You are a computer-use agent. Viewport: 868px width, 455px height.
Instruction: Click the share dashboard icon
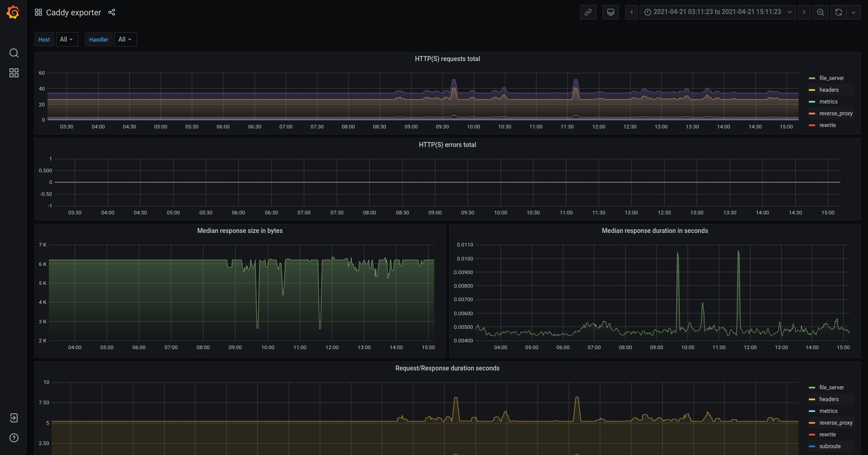pyautogui.click(x=112, y=12)
